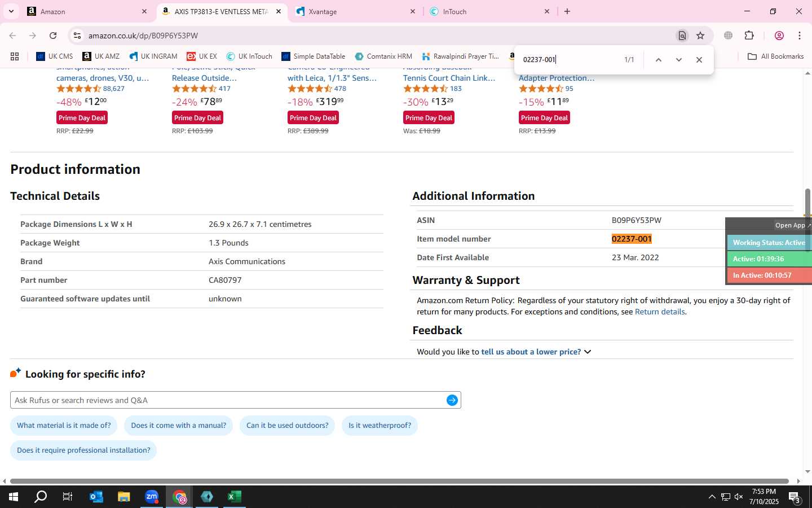Ask "Can it be used outdoors?"

[287, 426]
